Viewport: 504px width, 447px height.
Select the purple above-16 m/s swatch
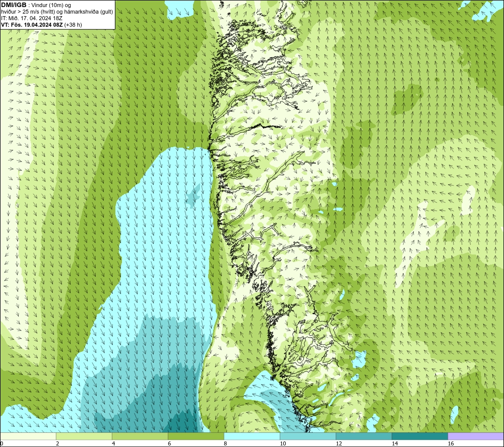tap(476, 436)
